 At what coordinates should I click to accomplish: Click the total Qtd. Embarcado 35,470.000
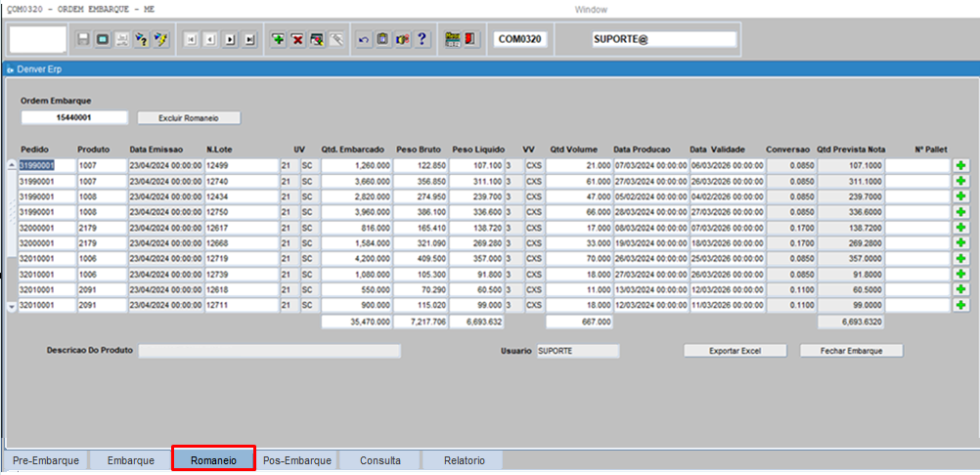(357, 323)
